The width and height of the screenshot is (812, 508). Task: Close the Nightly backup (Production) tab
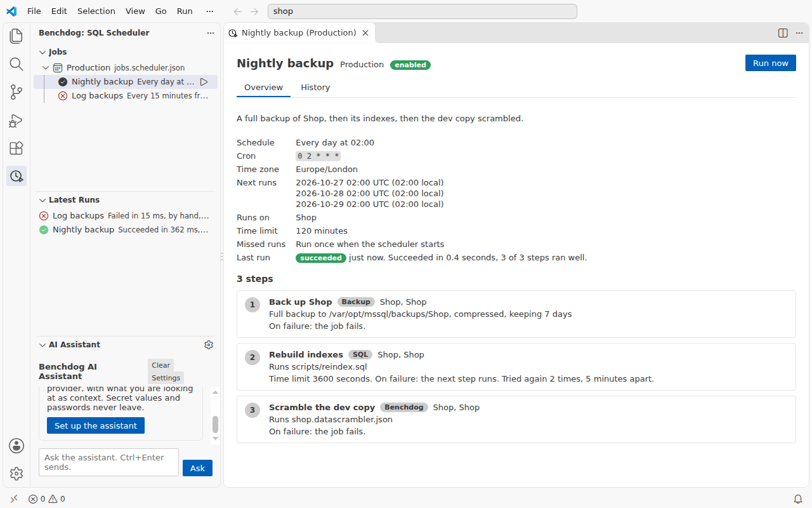coord(365,33)
